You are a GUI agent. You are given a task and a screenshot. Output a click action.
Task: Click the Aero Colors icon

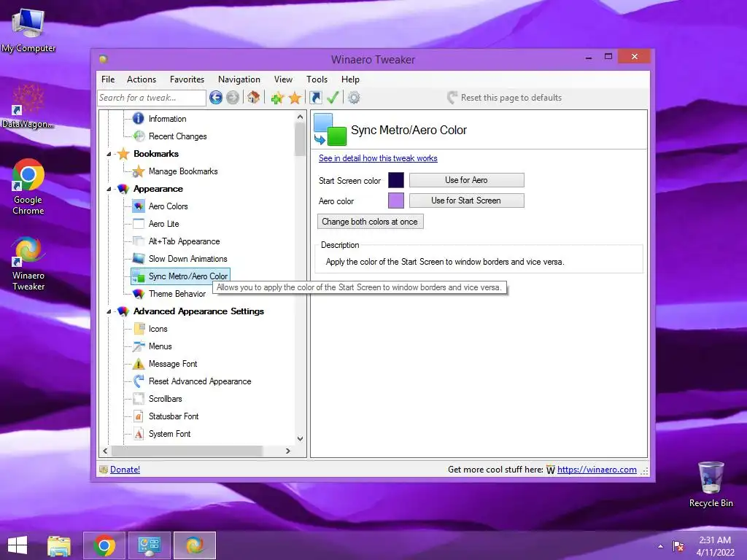click(x=139, y=206)
